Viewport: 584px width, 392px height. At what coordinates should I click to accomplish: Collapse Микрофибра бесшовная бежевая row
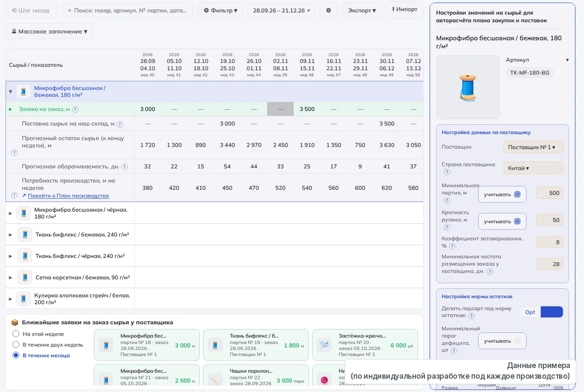click(11, 92)
